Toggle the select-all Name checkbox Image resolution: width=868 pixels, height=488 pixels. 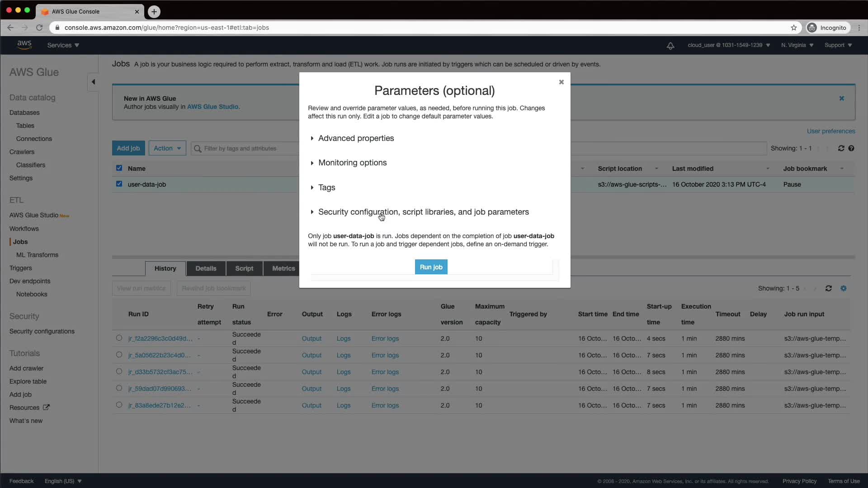[x=119, y=168]
